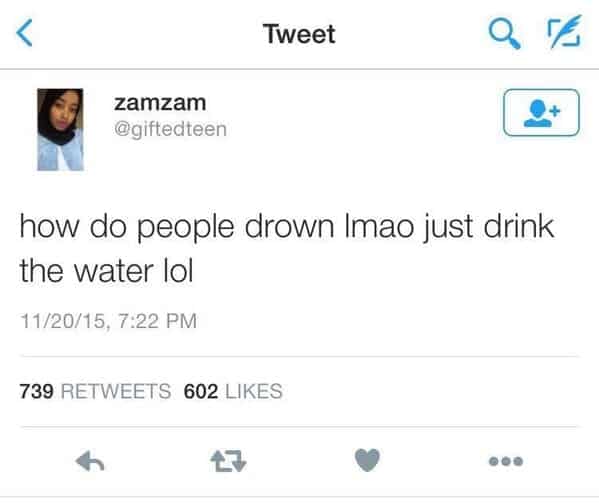Follow zamzam with the add-person button
599x503 pixels.
(541, 113)
